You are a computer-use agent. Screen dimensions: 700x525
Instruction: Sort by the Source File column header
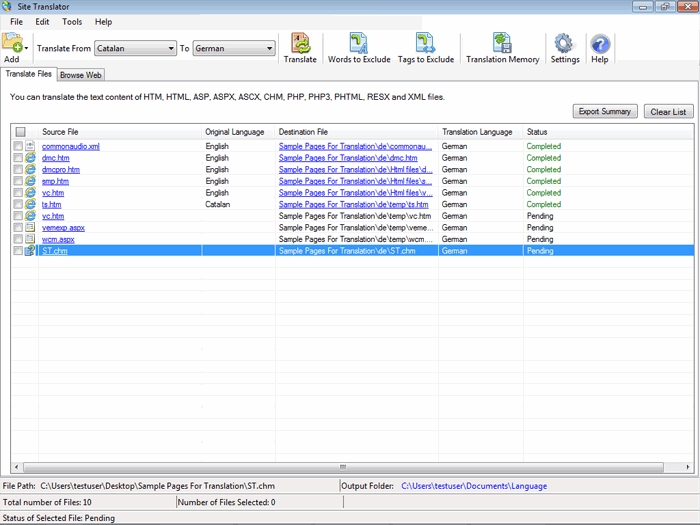[x=120, y=132]
